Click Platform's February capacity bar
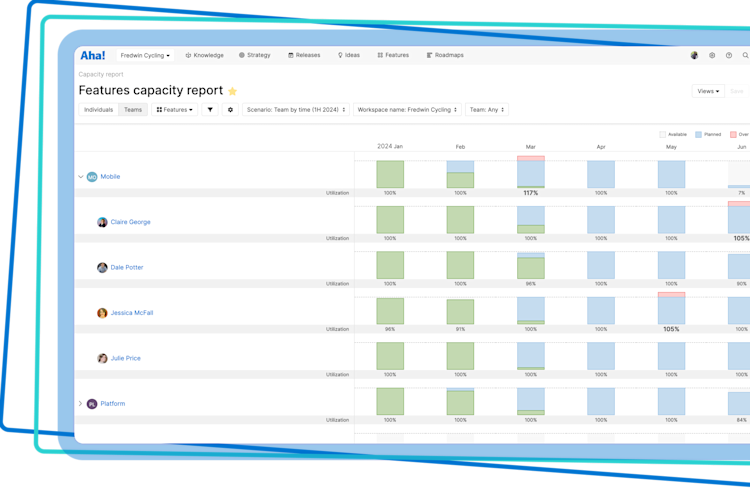750x489 pixels. pyautogui.click(x=461, y=401)
